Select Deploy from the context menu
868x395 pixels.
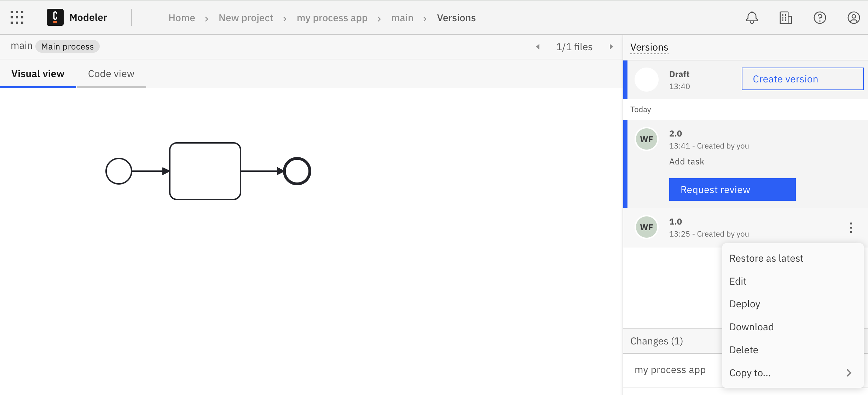tap(745, 304)
